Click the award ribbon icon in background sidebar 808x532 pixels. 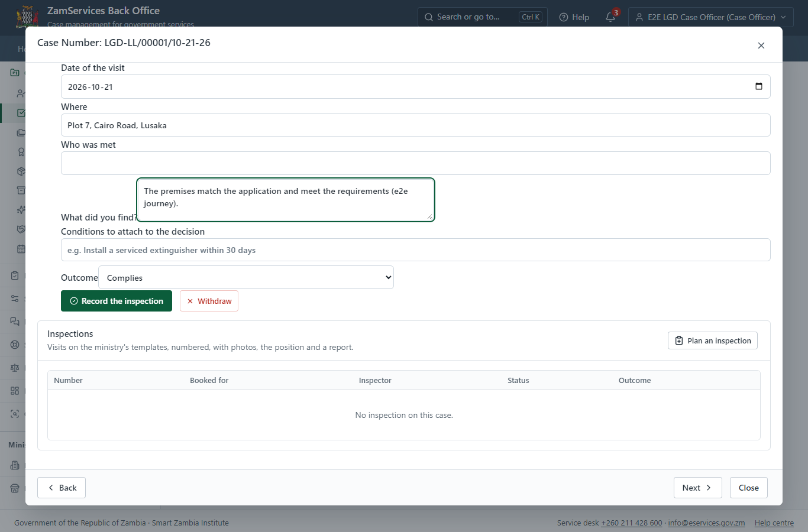(x=21, y=152)
